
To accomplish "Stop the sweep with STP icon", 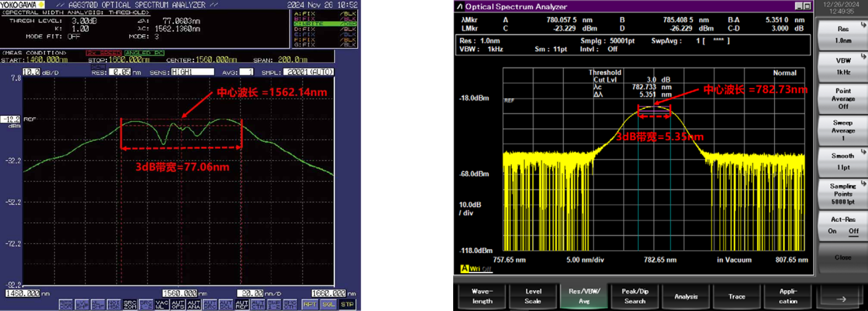I will coord(347,304).
